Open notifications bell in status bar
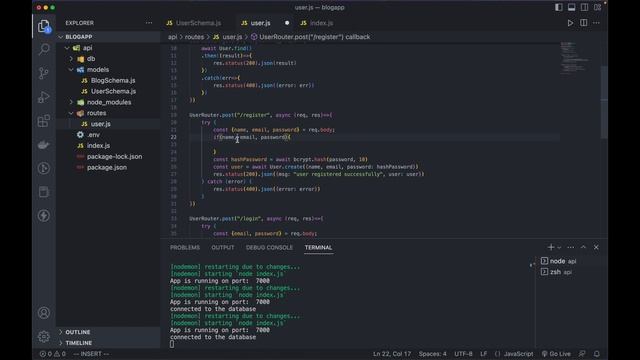Image resolution: width=640 pixels, height=360 pixels. (x=596, y=354)
